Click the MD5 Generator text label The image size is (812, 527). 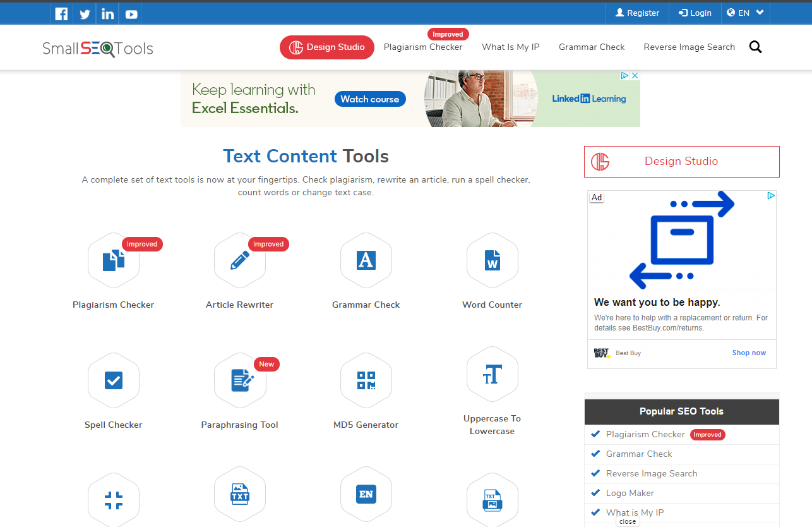(366, 425)
